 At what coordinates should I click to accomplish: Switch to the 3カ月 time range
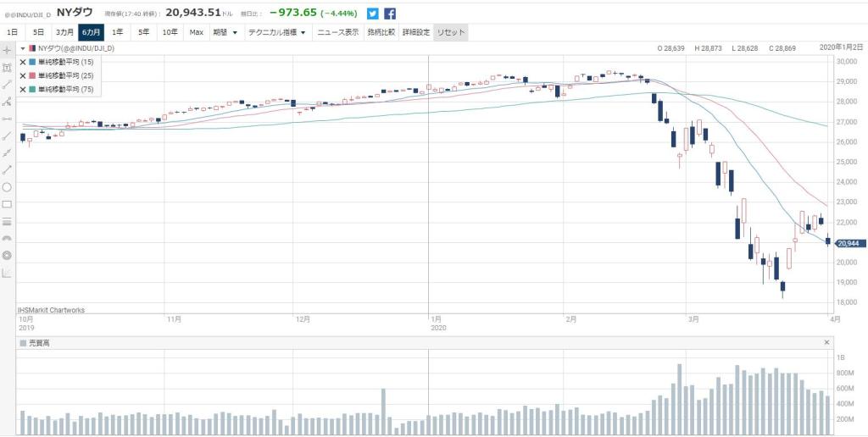(x=65, y=32)
